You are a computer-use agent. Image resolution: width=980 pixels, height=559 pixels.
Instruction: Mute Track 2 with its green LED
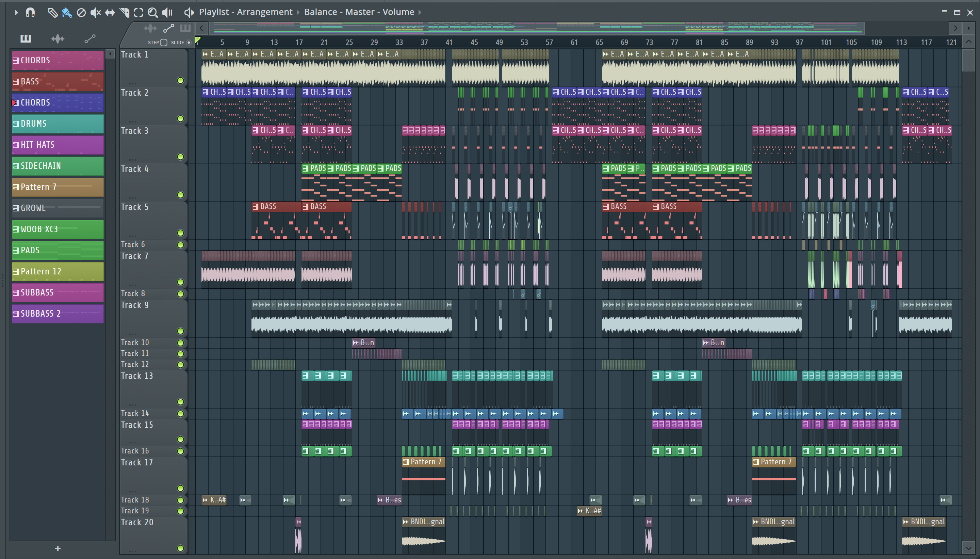180,118
